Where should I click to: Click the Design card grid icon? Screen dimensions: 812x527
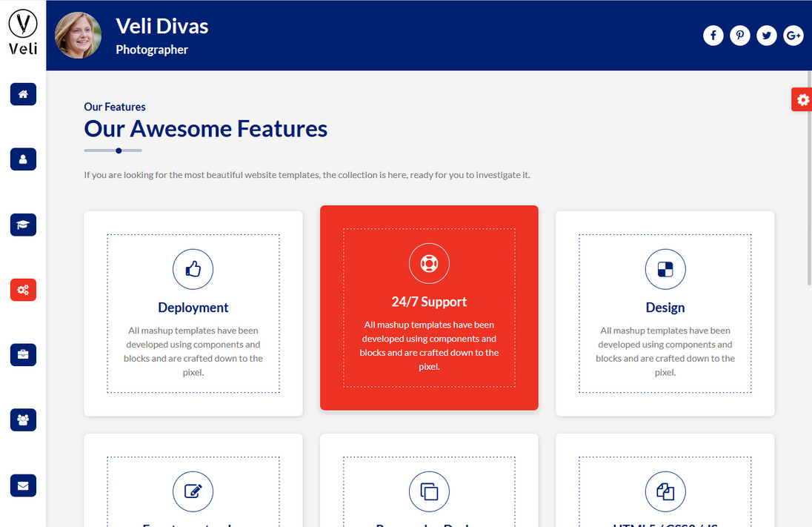pyautogui.click(x=665, y=269)
